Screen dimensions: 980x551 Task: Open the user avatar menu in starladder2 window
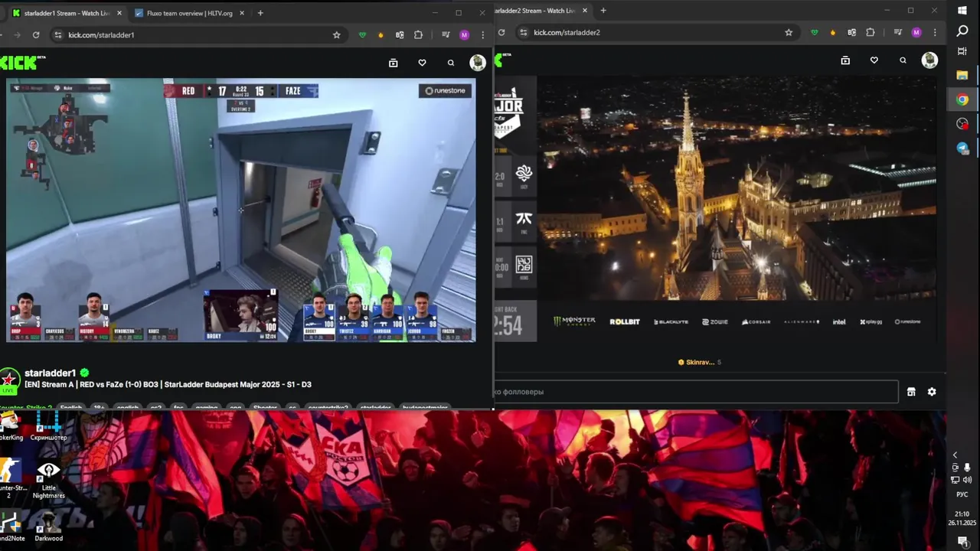930,60
